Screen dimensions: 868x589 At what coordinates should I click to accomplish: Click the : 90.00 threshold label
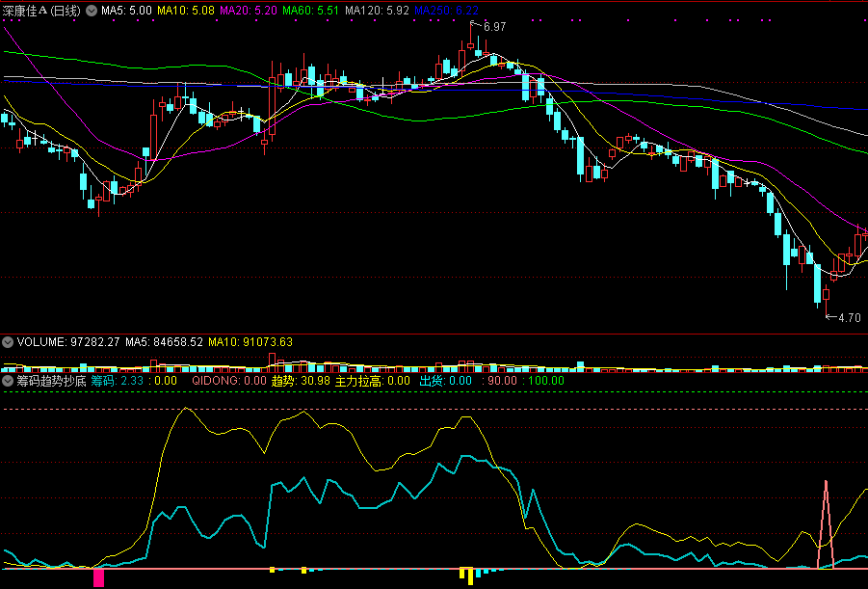499,381
